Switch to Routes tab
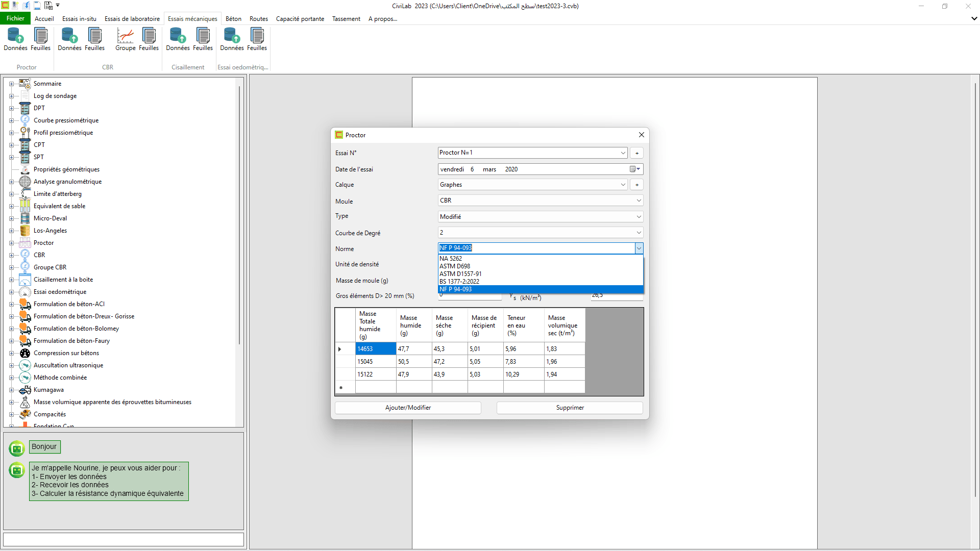The image size is (980, 551). pos(259,19)
